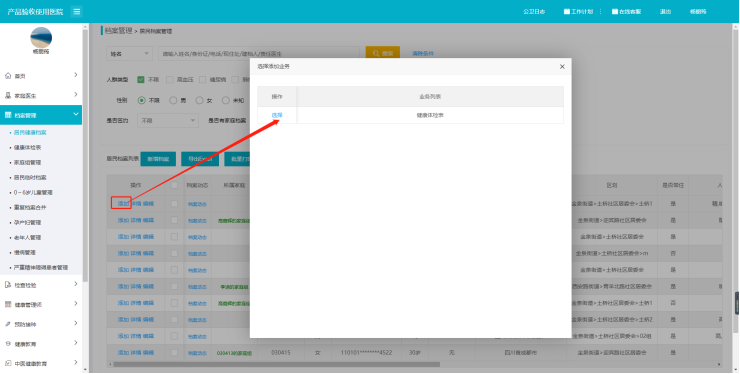Click the 中医健康教育 icon in sidebar
Image resolution: width=740 pixels, height=374 pixels.
pos(8,363)
